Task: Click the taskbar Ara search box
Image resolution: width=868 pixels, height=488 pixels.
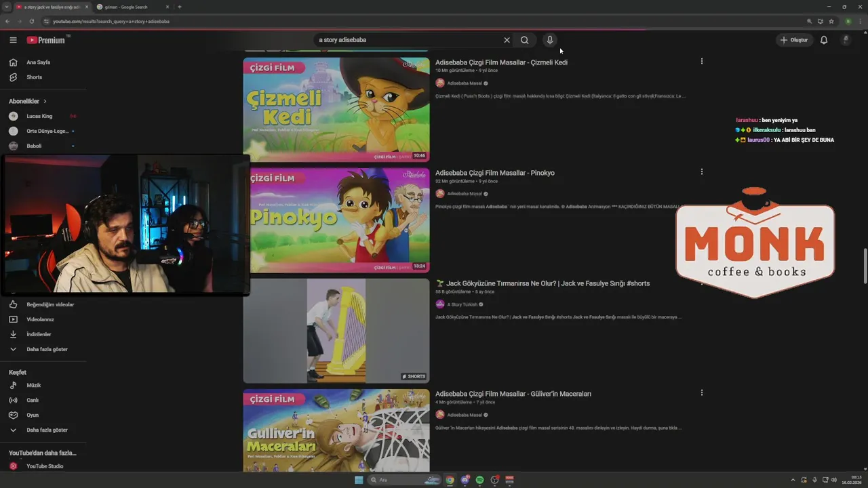Action: coord(405,480)
